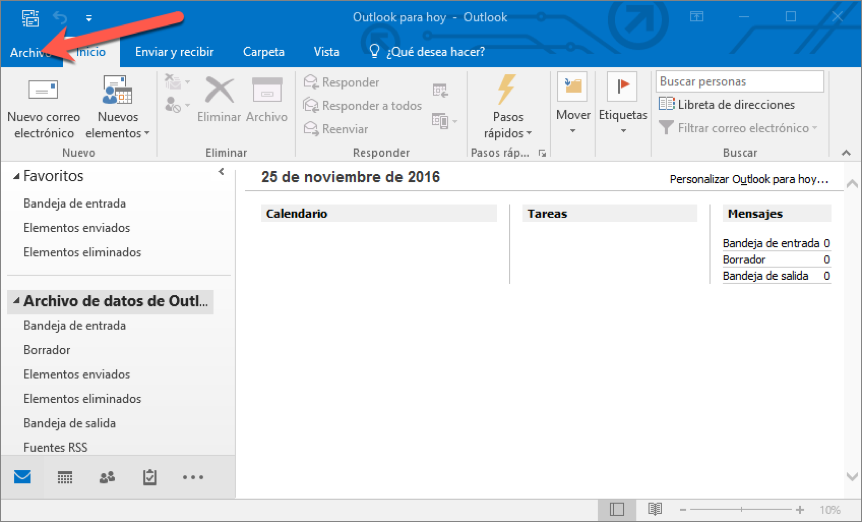Click the zoom out minus button

[x=683, y=510]
